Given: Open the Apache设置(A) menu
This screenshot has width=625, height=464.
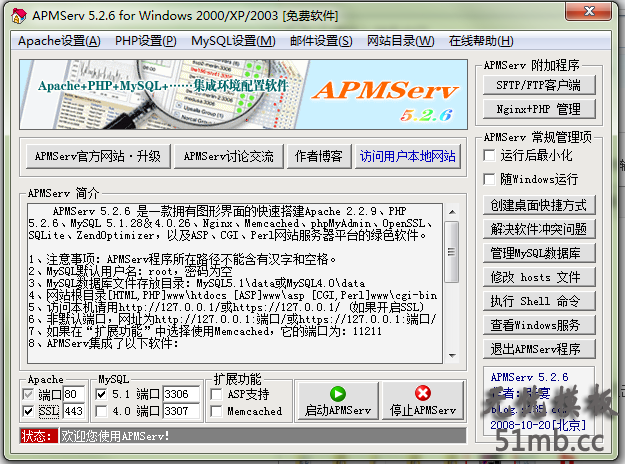Looking at the screenshot, I should (x=59, y=41).
